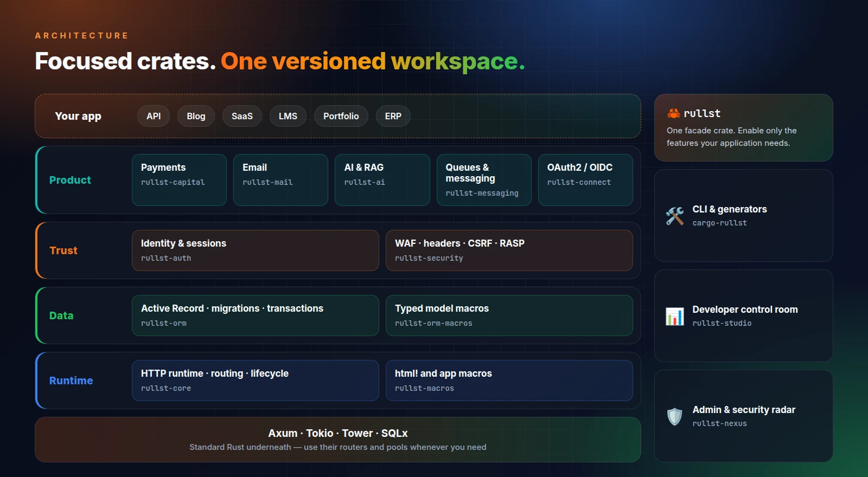Click the crab icon next to rullst
The height and width of the screenshot is (477, 868).
674,113
